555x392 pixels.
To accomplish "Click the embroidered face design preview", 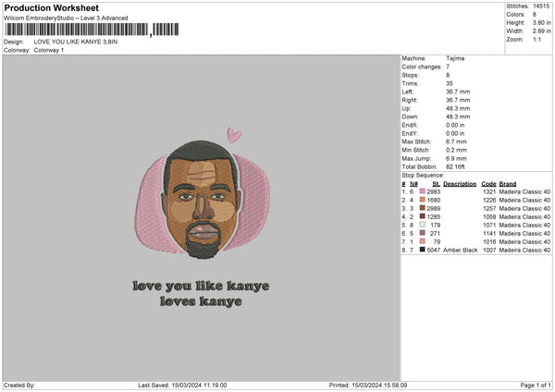I will point(202,201).
